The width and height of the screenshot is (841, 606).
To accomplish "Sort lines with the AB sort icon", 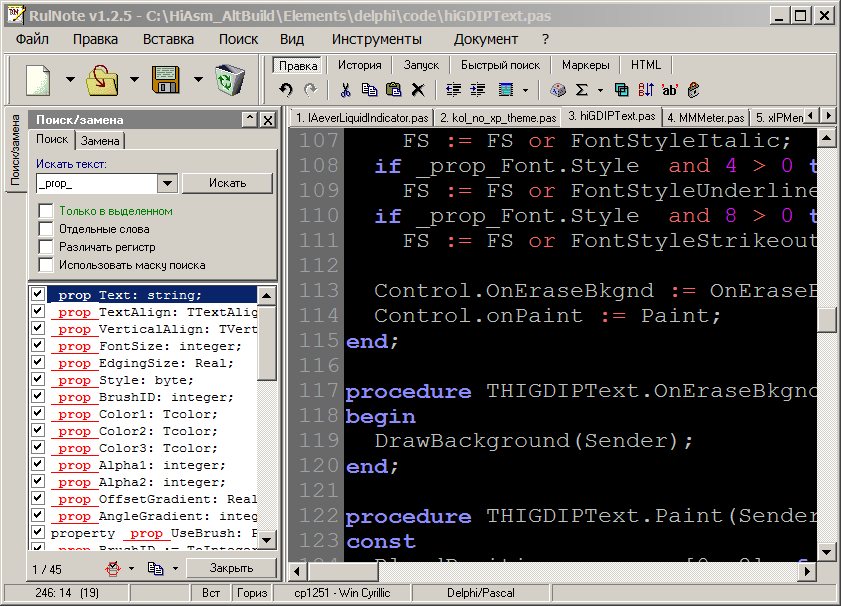I will pos(646,90).
